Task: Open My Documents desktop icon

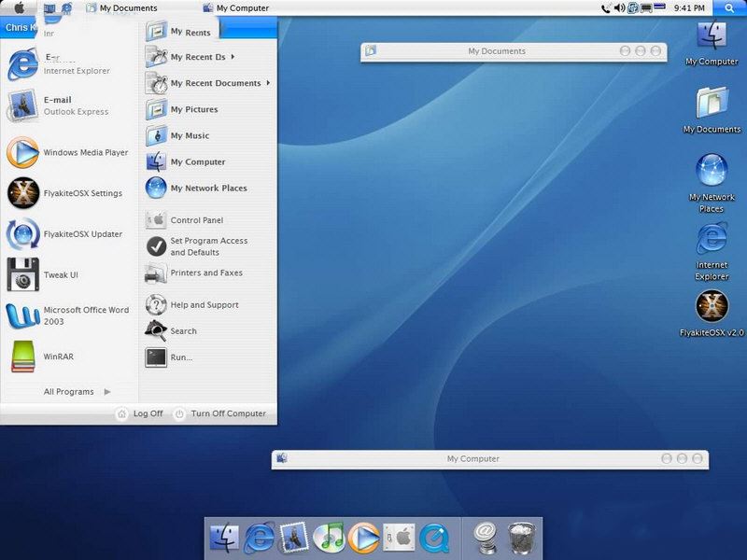Action: pos(712,110)
